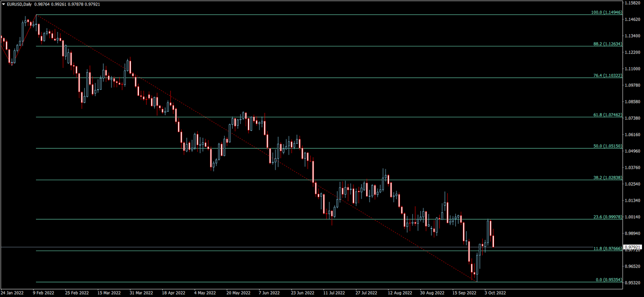
Task: Click the 1.03760 price axis value
Action: pos(633,168)
